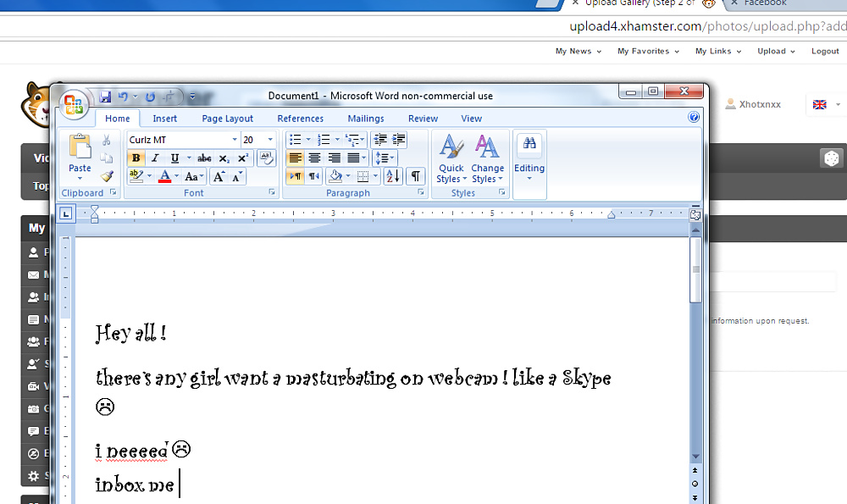Click the Increase Indent icon
The width and height of the screenshot is (847, 504).
point(399,140)
